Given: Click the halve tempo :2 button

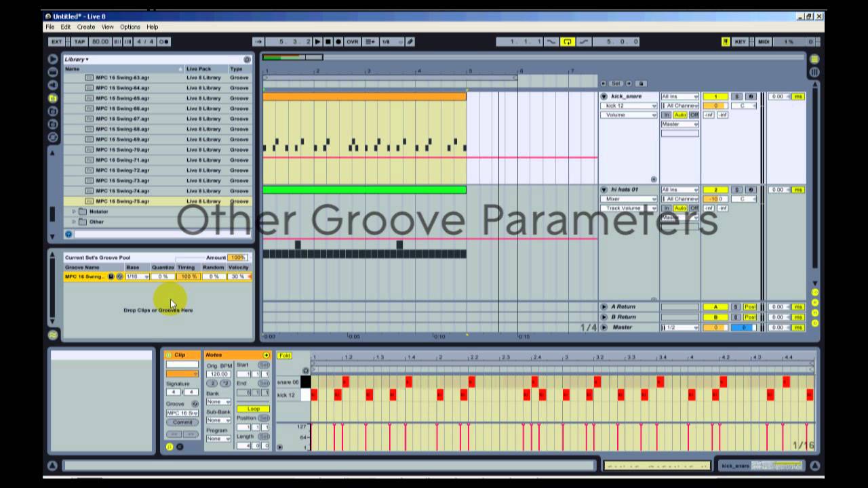Looking at the screenshot, I should tap(212, 384).
